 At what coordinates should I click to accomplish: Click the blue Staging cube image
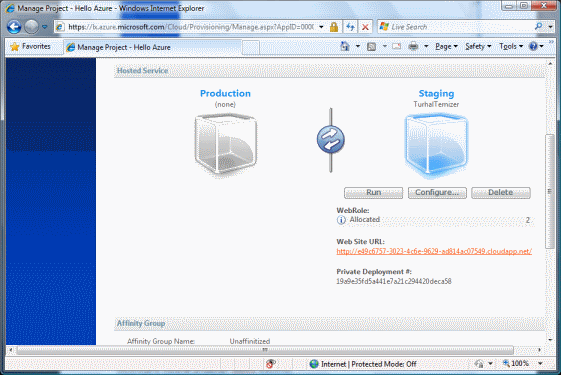(x=436, y=145)
